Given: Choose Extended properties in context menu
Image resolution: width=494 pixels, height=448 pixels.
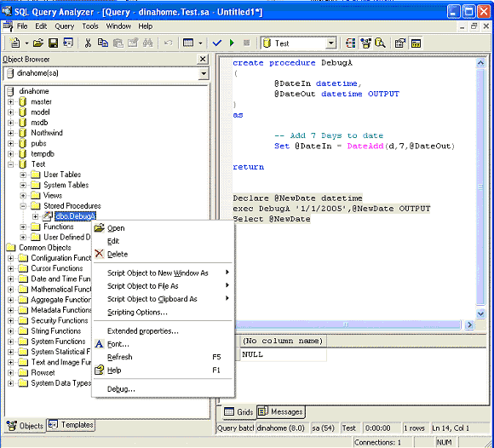Looking at the screenshot, I should pos(163,330).
